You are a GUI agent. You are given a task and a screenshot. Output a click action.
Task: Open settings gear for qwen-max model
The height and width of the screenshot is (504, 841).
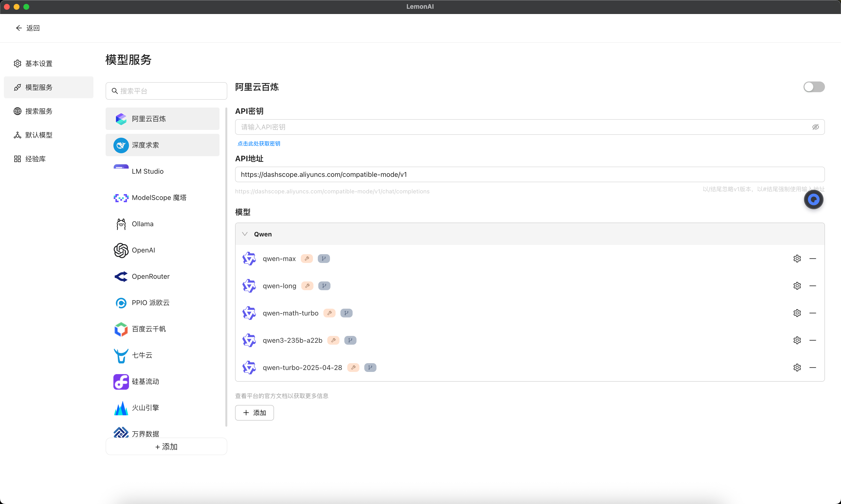click(797, 259)
